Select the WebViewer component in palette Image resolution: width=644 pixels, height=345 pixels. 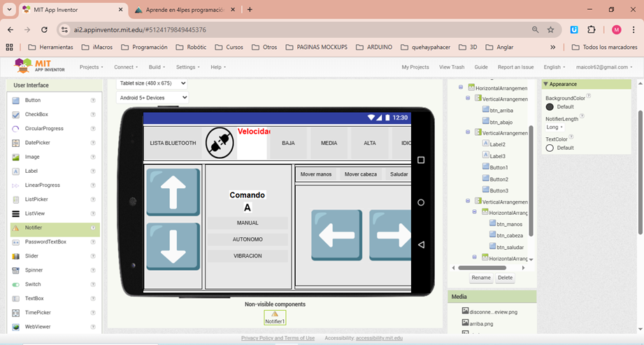tap(38, 327)
